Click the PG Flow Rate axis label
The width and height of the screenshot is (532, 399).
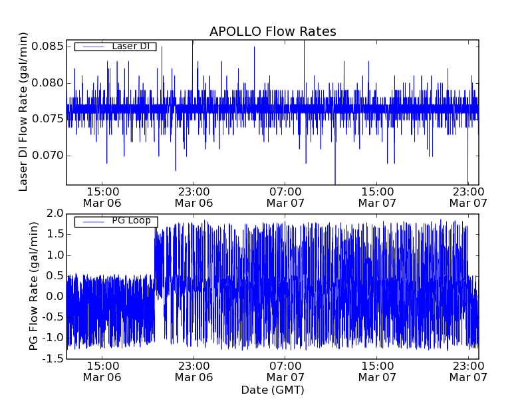point(33,286)
